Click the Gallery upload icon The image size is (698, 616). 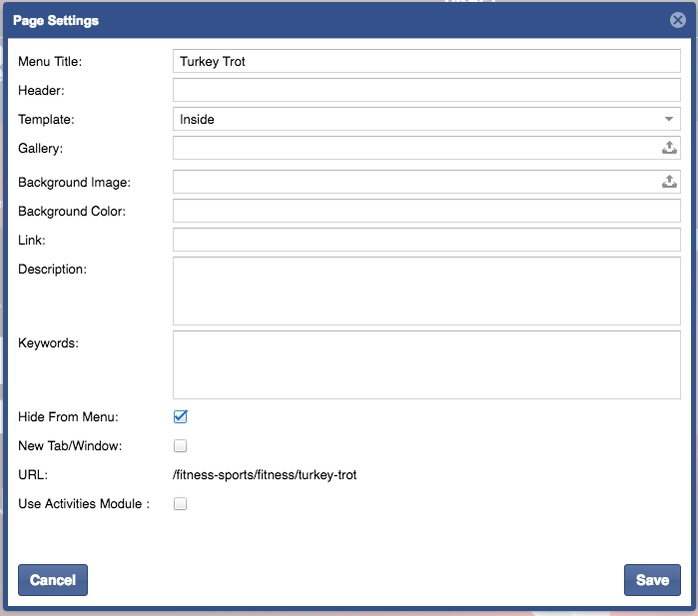669,148
